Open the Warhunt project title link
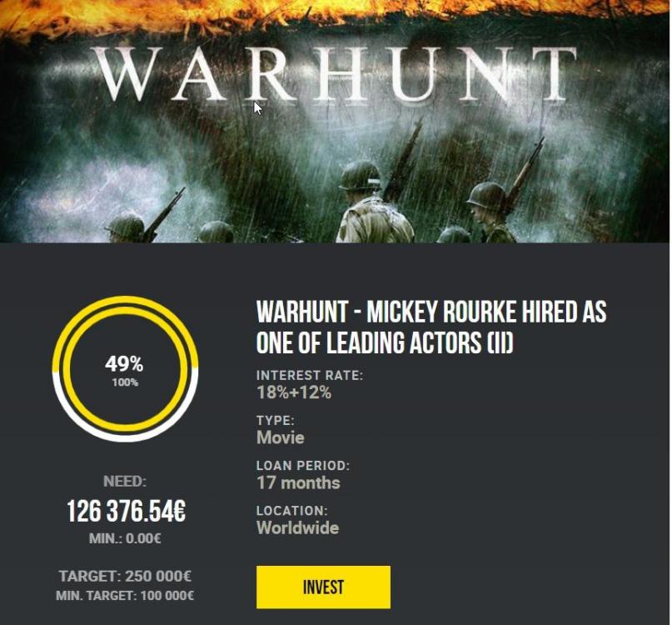Viewport: 672px width, 625px height. [431, 327]
